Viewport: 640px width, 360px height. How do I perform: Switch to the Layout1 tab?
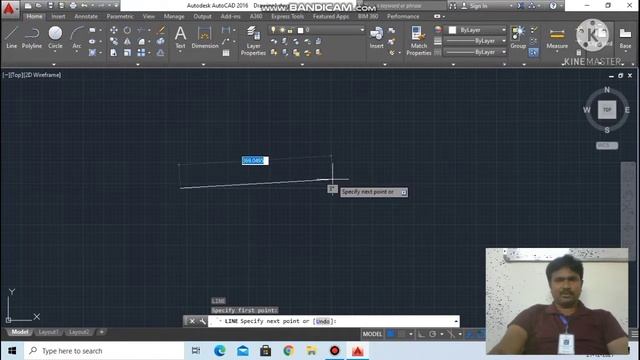pyautogui.click(x=48, y=332)
